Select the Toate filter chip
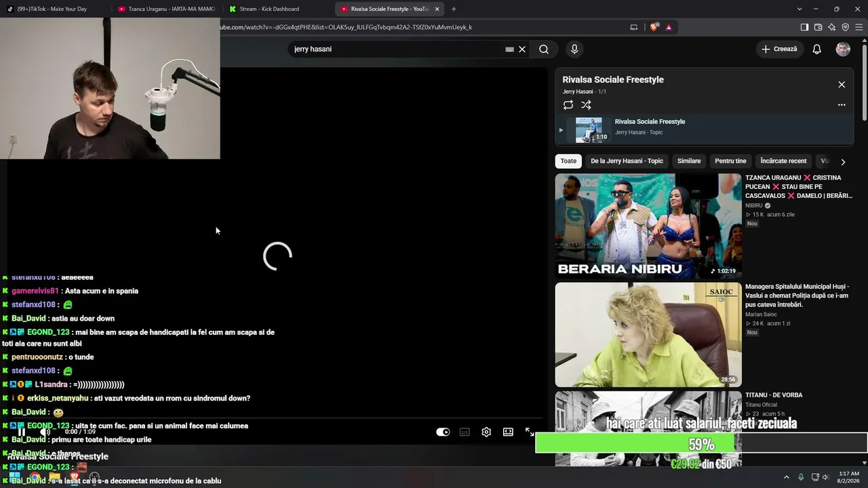This screenshot has width=868, height=488. pyautogui.click(x=568, y=161)
